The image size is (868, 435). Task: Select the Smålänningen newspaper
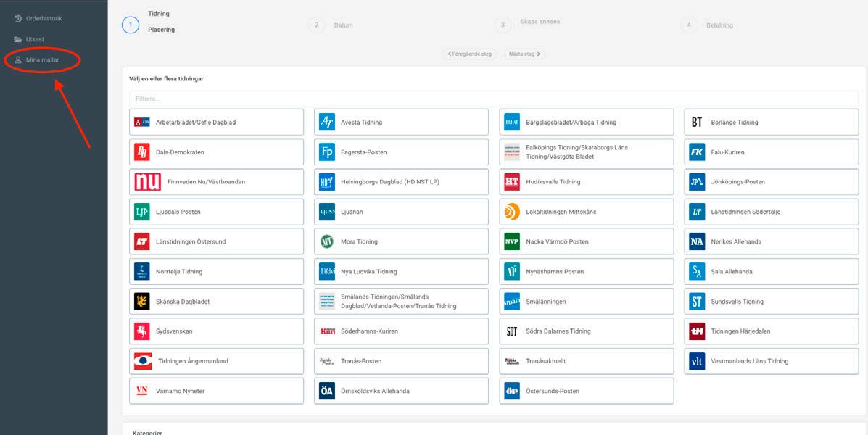click(586, 302)
